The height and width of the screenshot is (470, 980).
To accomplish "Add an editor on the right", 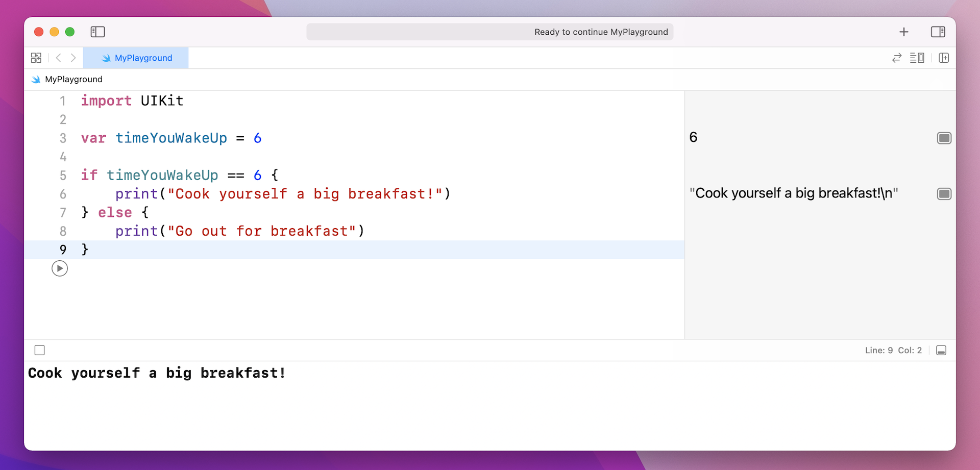I will [944, 58].
